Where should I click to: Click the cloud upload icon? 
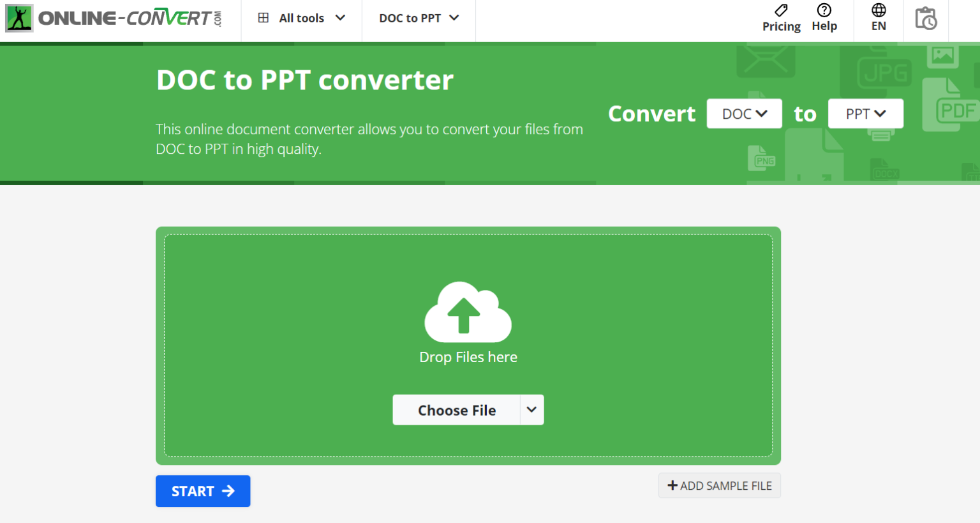(468, 312)
